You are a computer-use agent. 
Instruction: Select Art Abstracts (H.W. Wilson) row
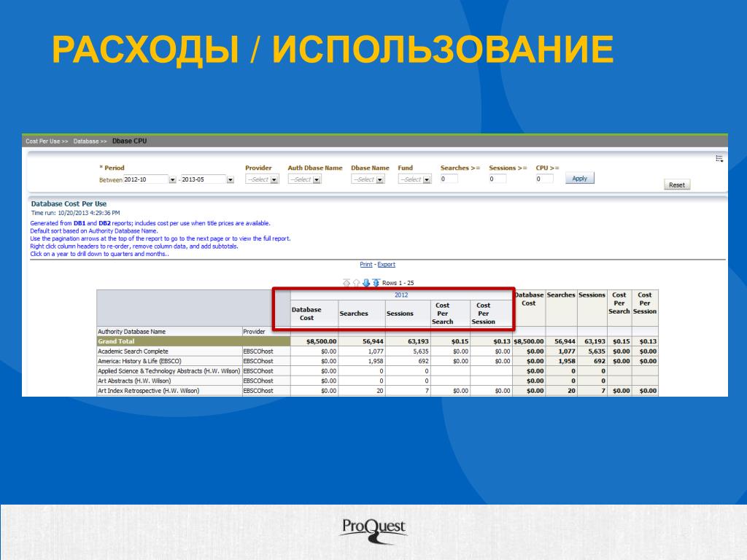click(x=134, y=381)
